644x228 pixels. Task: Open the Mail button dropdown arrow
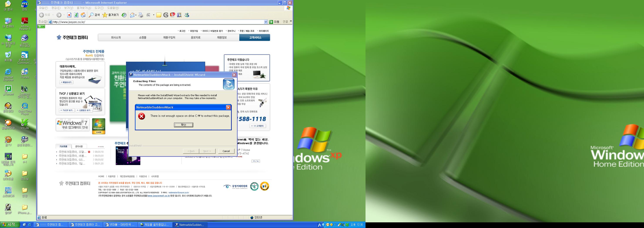click(x=136, y=15)
